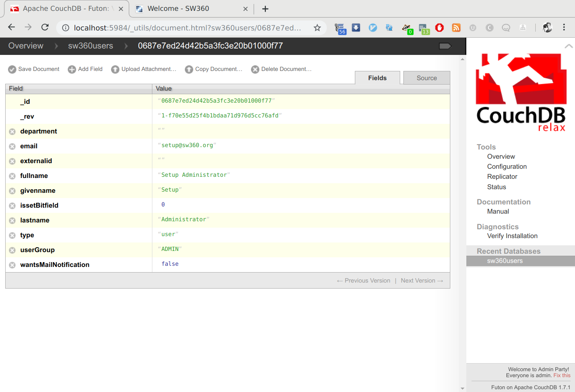Remove the department field with its x icon
Image resolution: width=575 pixels, height=392 pixels.
point(12,131)
